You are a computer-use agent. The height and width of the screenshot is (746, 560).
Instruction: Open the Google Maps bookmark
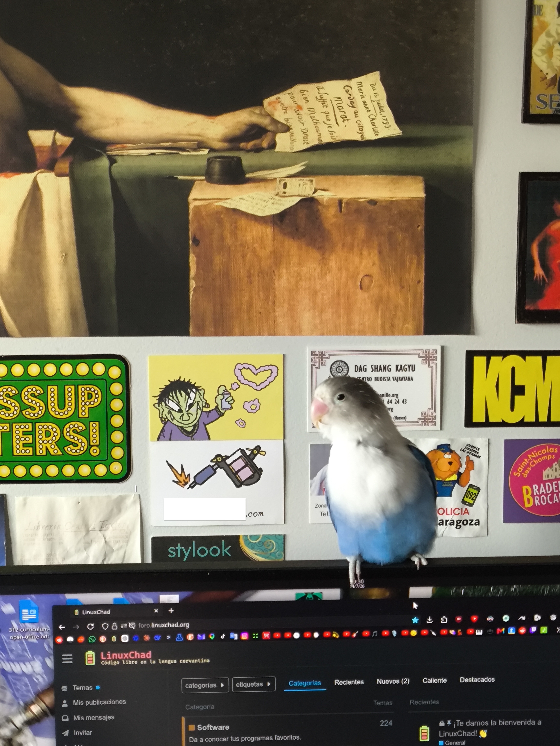[x=212, y=637]
